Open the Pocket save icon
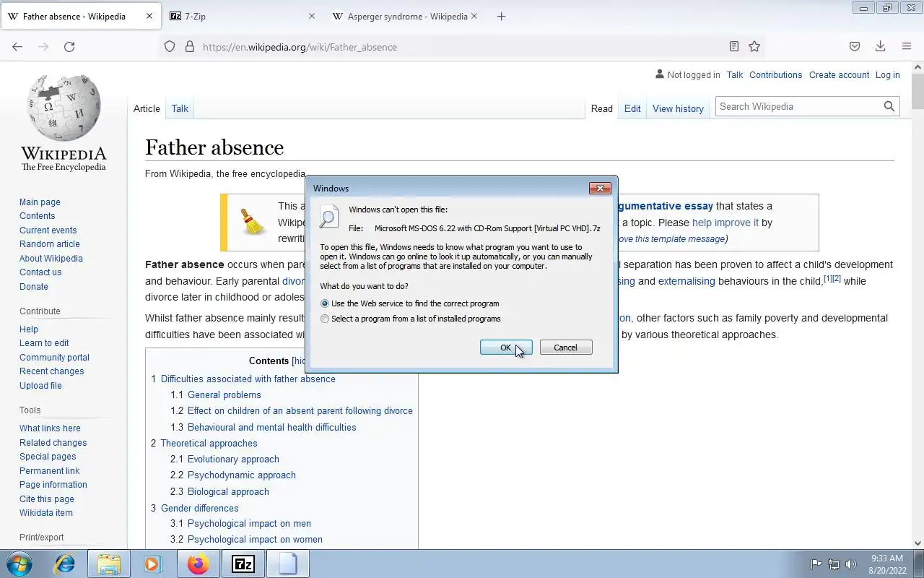This screenshot has width=924, height=578. click(x=855, y=47)
